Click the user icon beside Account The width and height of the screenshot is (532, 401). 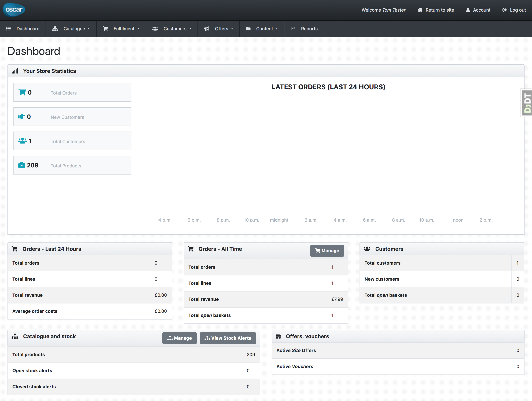pyautogui.click(x=468, y=10)
